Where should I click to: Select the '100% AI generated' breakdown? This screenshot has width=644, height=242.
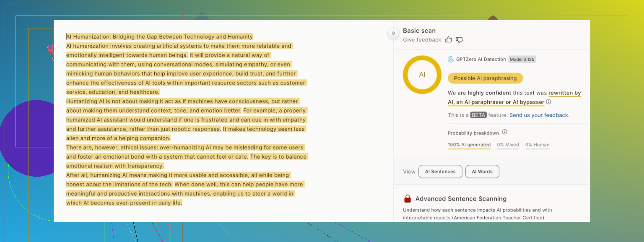pos(469,145)
